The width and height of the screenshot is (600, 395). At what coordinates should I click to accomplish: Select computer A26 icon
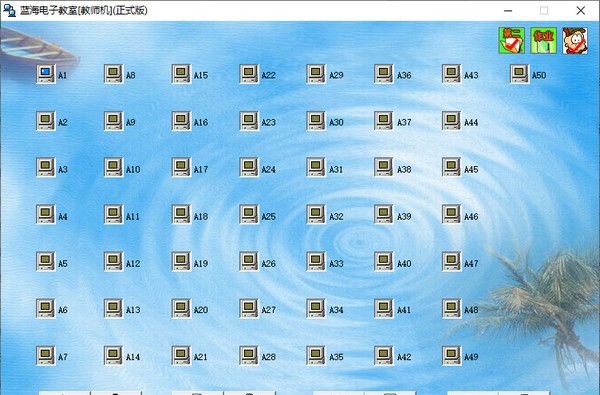249,262
